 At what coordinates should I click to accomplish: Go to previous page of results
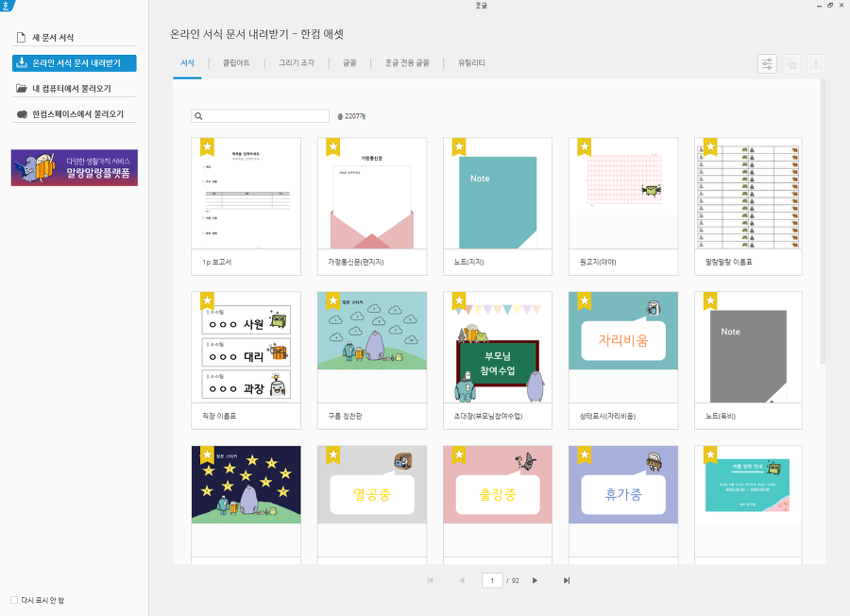click(x=462, y=580)
